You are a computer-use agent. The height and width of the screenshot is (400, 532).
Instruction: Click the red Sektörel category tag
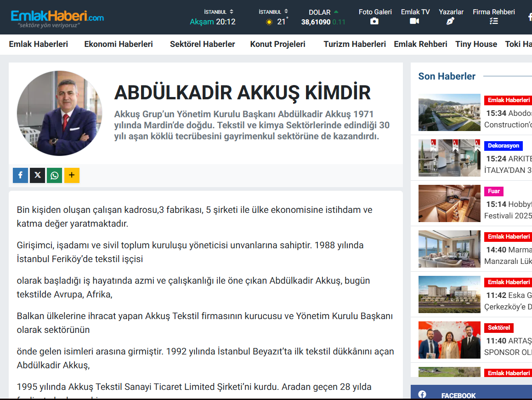point(498,328)
